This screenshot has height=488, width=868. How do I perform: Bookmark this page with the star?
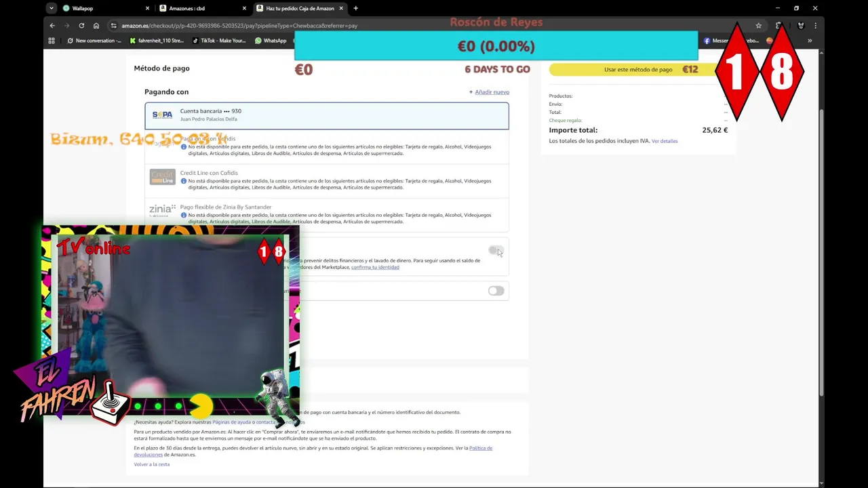[x=758, y=26]
